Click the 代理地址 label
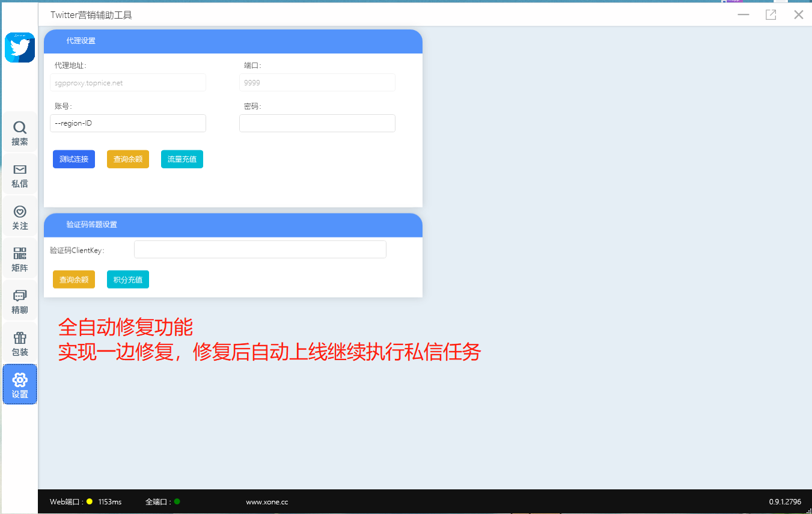812x514 pixels. click(x=70, y=66)
